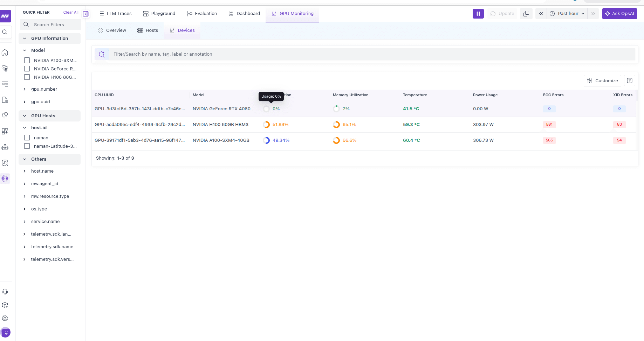This screenshot has width=644, height=341.
Task: Click the 51.88% utilization ring indicator
Action: [266, 125]
